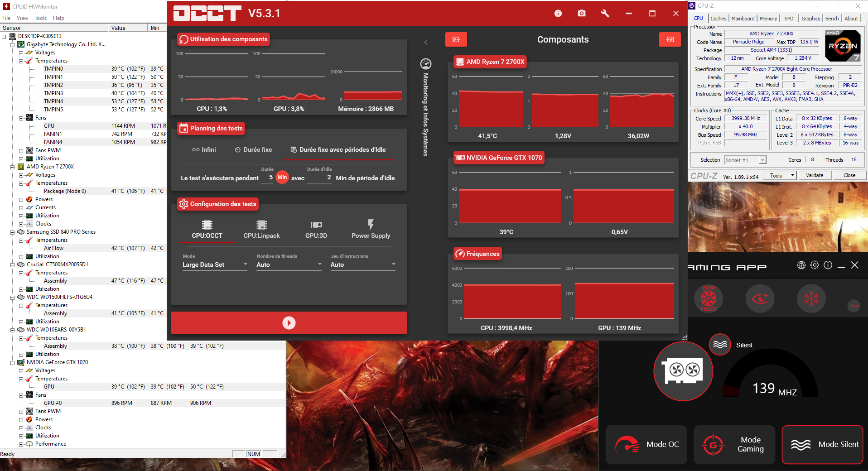868x471 pixels.
Task: Expand the Currents node in HWMonitor
Action: pos(21,207)
